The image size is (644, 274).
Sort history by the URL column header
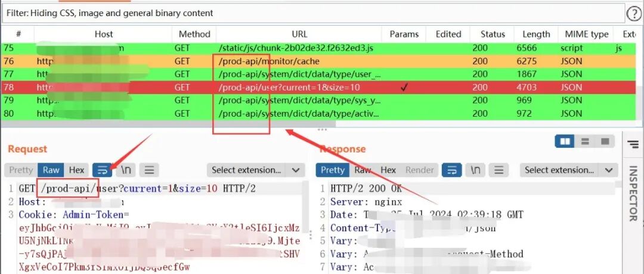click(299, 34)
